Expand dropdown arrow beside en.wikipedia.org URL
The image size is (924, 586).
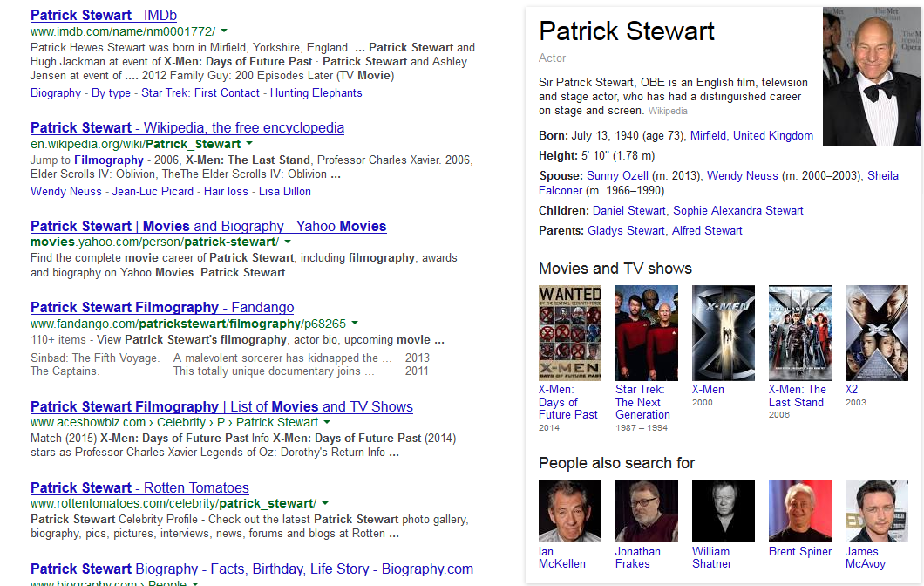[x=249, y=143]
